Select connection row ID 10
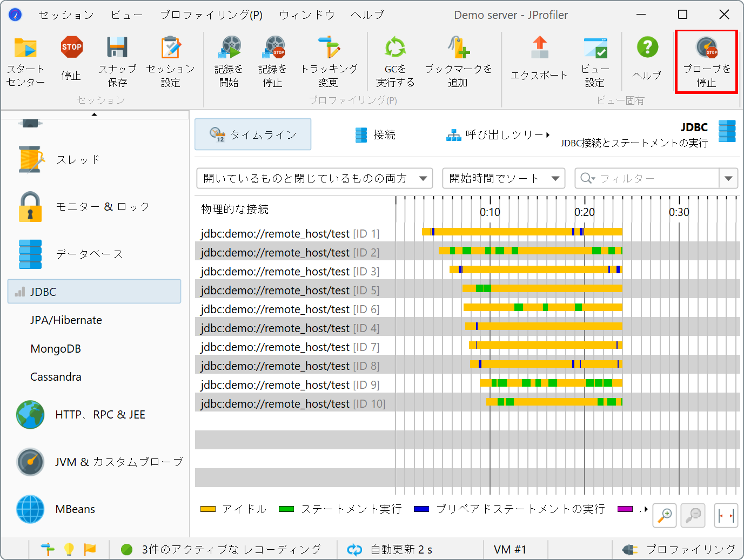This screenshot has width=744, height=560. (293, 404)
